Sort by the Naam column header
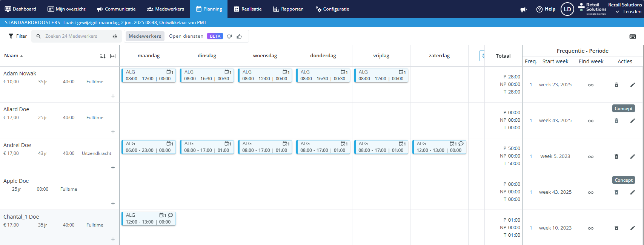The image size is (644, 245). point(14,56)
